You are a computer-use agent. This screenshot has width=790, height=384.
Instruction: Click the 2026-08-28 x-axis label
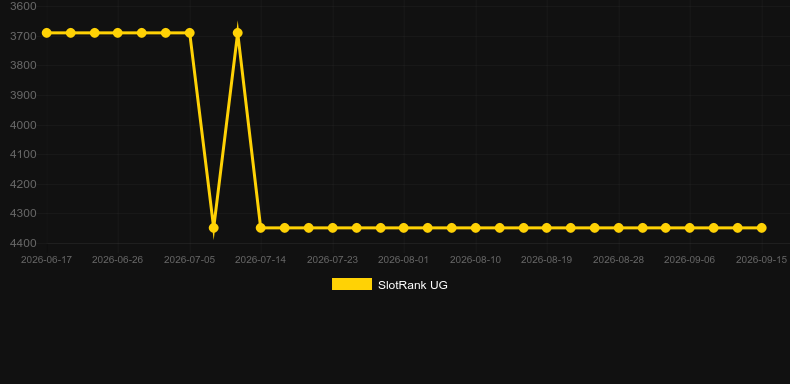coord(618,260)
